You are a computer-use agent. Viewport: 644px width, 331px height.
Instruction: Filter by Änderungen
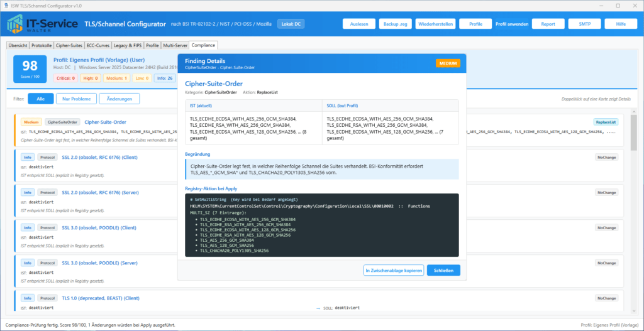click(119, 99)
